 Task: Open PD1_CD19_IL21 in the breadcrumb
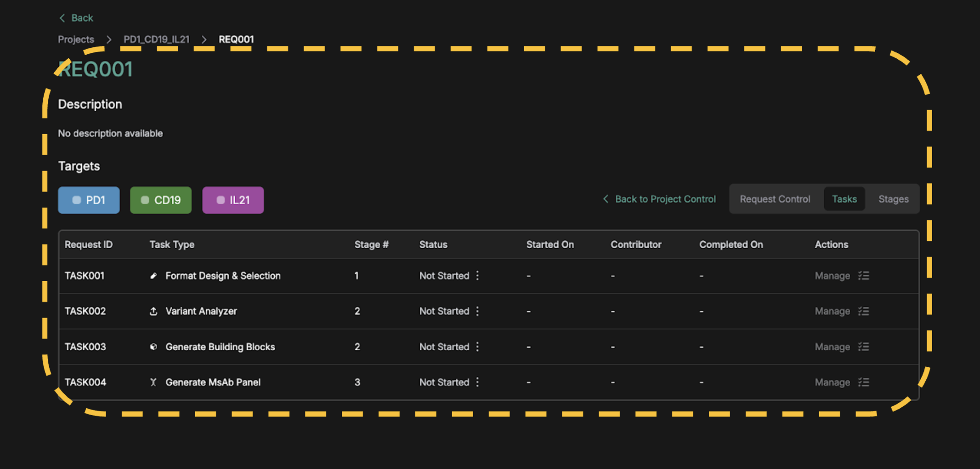[156, 39]
